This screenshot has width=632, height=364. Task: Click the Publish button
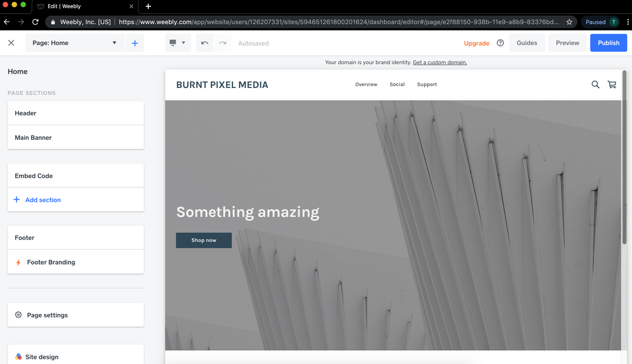click(608, 43)
